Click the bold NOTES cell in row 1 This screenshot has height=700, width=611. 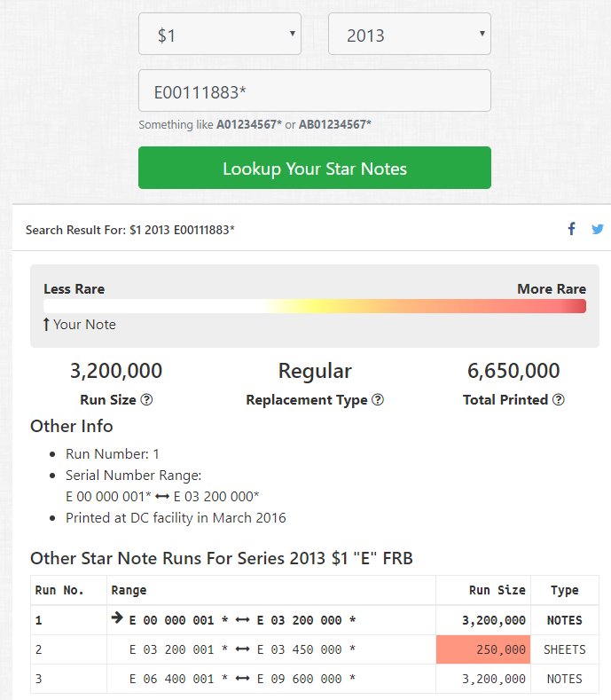click(565, 620)
